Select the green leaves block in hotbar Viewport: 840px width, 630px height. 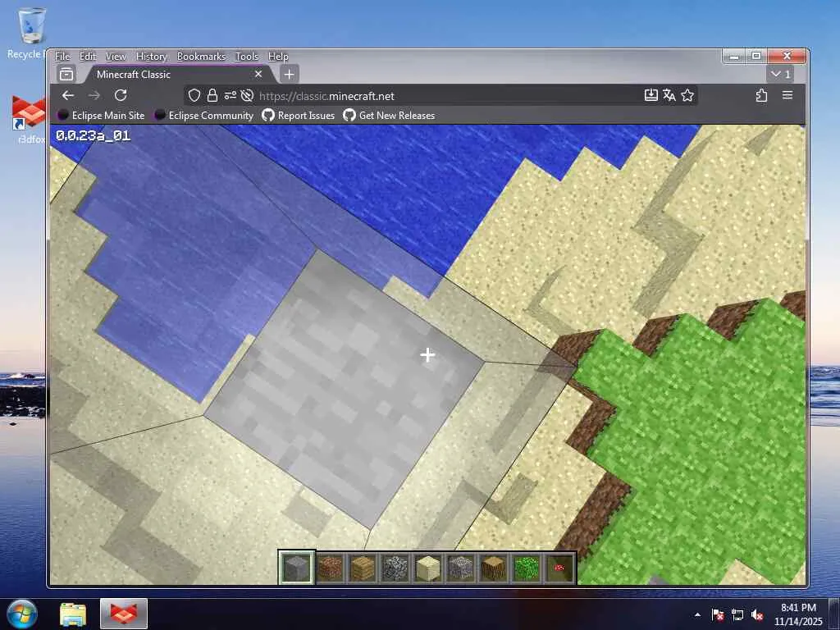point(526,568)
